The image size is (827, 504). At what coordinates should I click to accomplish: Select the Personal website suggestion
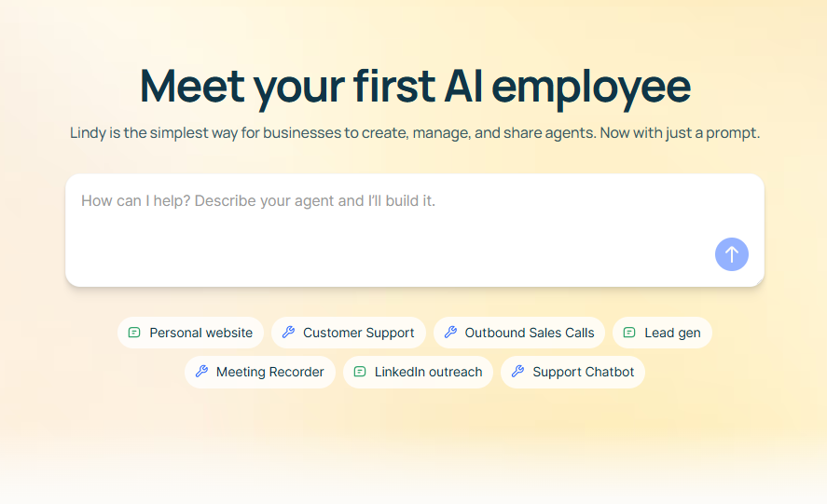click(x=200, y=333)
